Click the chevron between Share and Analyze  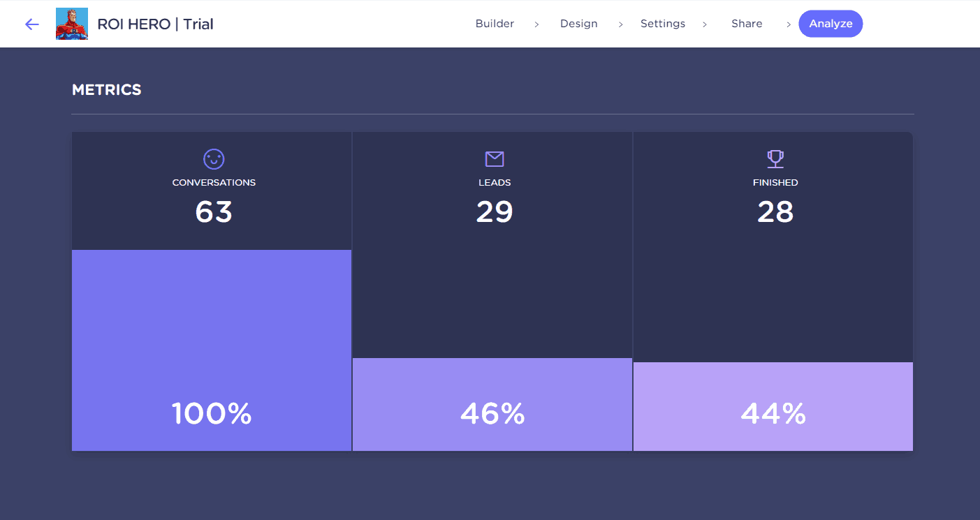pos(789,24)
